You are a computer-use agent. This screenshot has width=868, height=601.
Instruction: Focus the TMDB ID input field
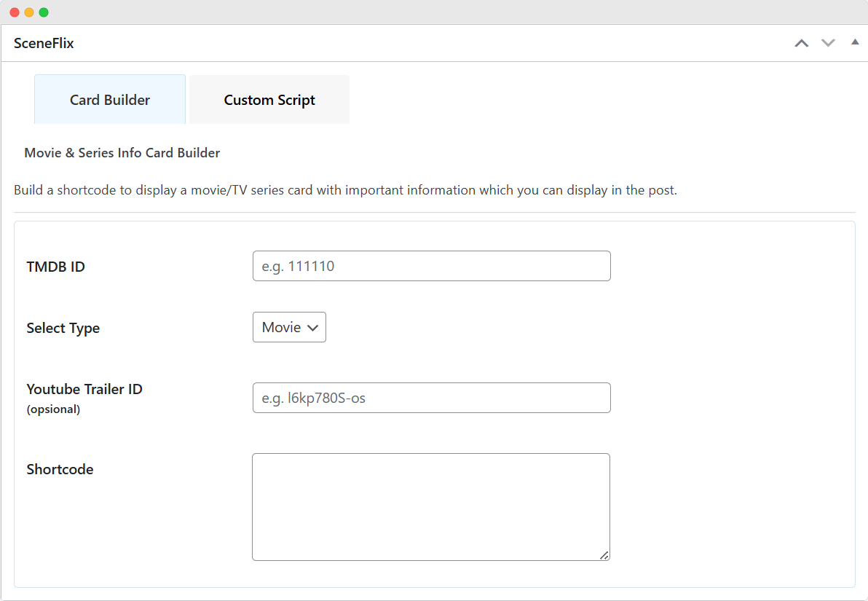tap(431, 266)
